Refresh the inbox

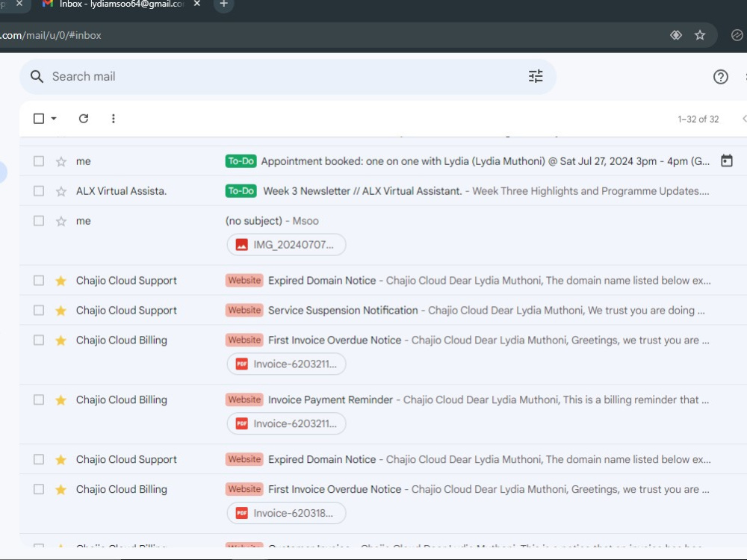[84, 119]
